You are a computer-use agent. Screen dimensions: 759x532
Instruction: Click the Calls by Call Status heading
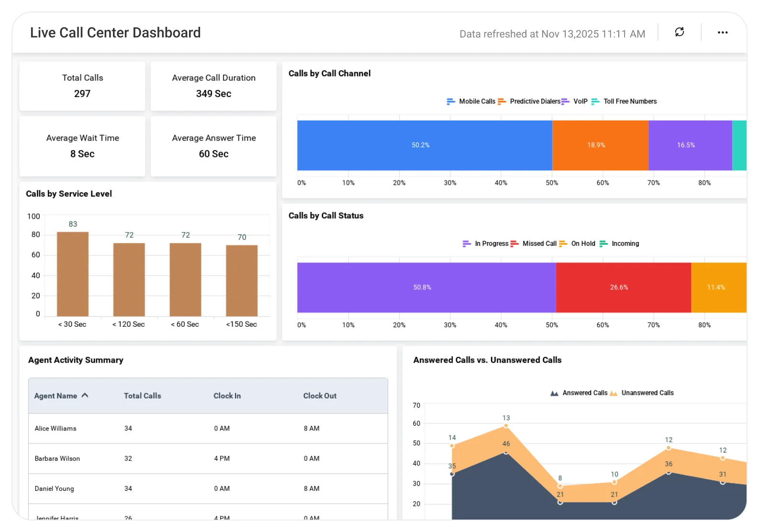coord(326,216)
